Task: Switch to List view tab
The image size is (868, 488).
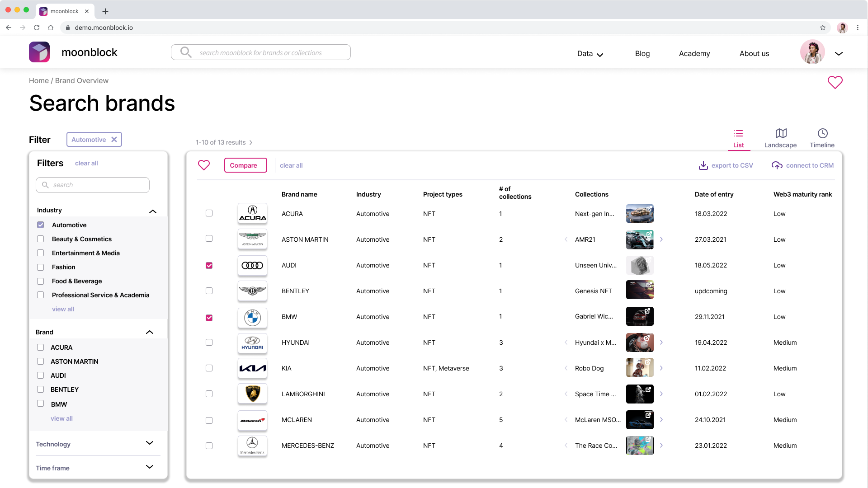Action: tap(738, 139)
